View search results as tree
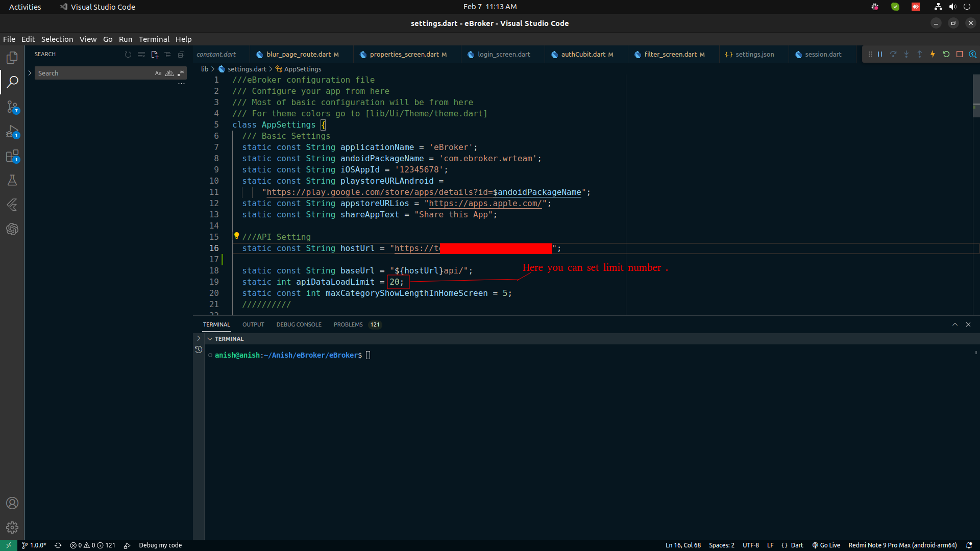Viewport: 980px width, 551px height. 168,55
